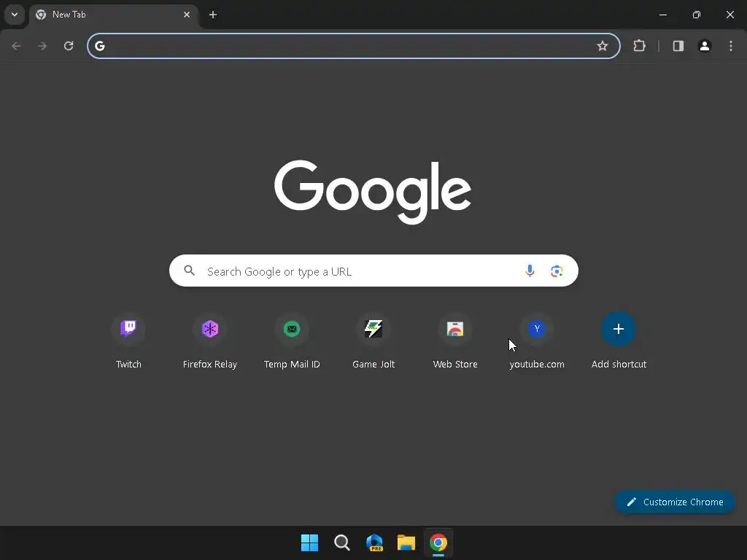Restore down the Chrome window
Image resolution: width=747 pixels, height=560 pixels.
[x=697, y=15]
